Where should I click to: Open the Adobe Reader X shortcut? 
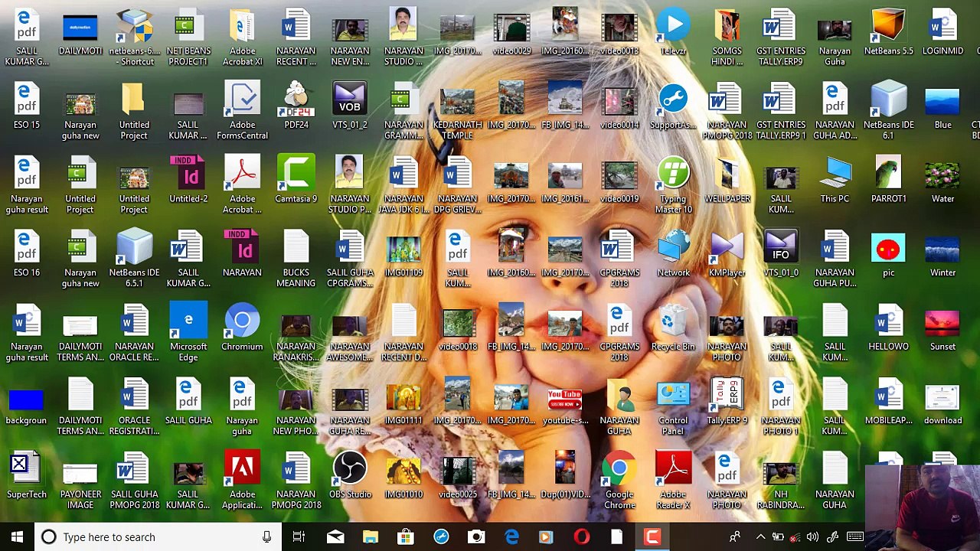(673, 480)
